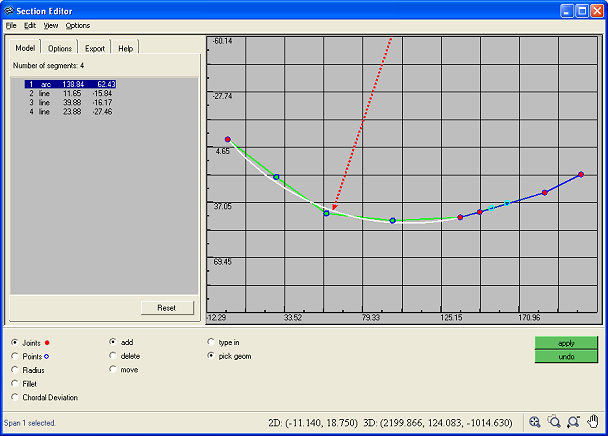
Task: Open the View menu
Action: pyautogui.click(x=51, y=25)
